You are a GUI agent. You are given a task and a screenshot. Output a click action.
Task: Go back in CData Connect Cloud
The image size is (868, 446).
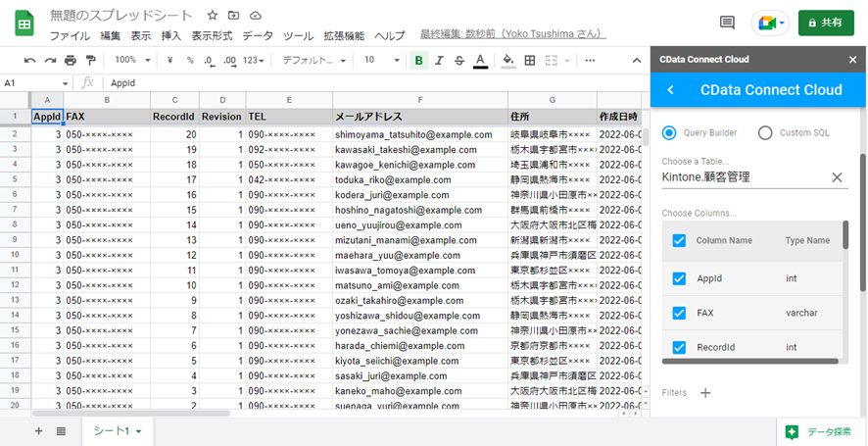[670, 90]
